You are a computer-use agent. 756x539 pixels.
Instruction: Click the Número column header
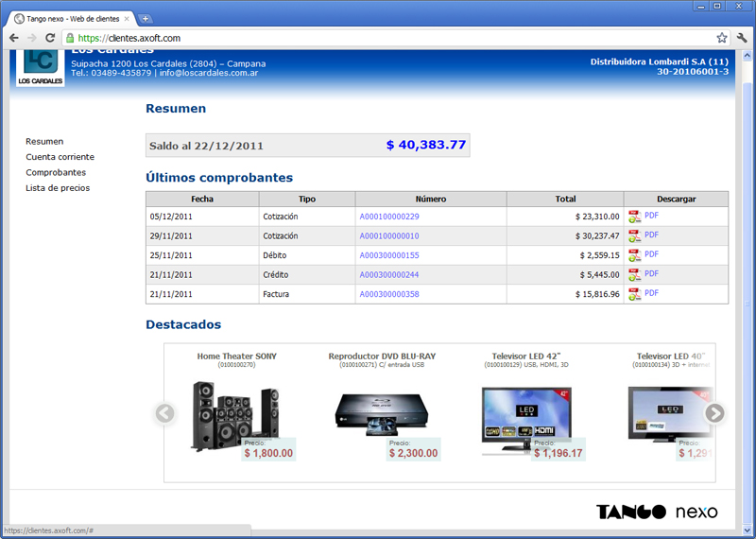(431, 199)
